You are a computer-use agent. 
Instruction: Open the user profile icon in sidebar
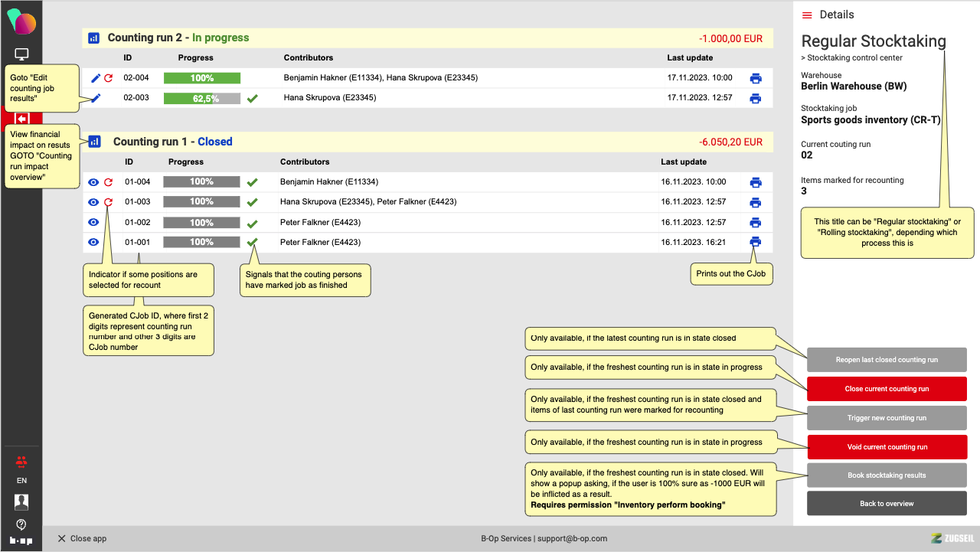click(21, 502)
